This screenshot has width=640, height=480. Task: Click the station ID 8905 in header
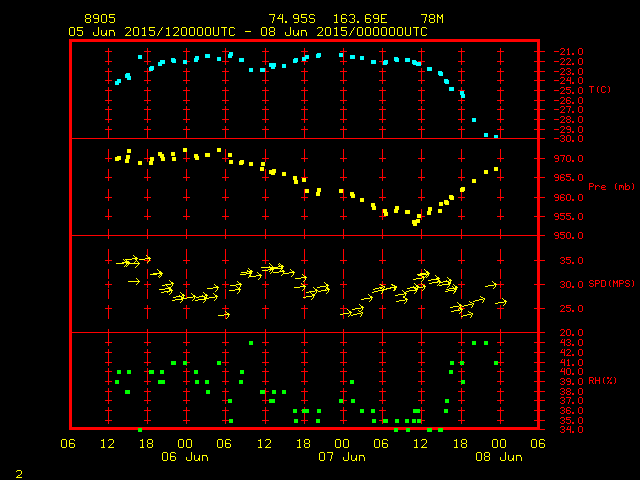pos(100,19)
